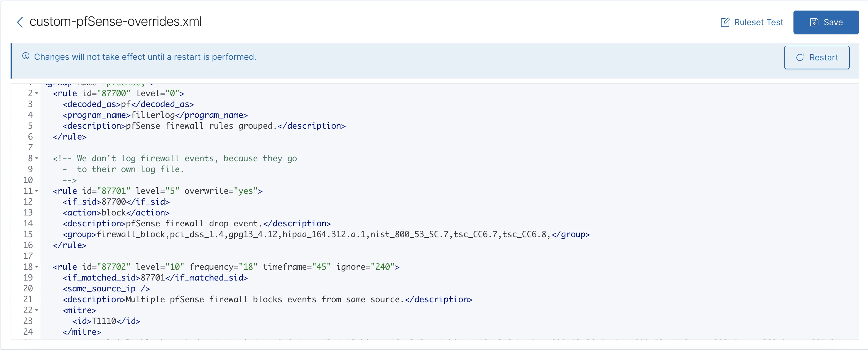Click the fold arrow next to line 11
868x350 pixels.
point(36,191)
